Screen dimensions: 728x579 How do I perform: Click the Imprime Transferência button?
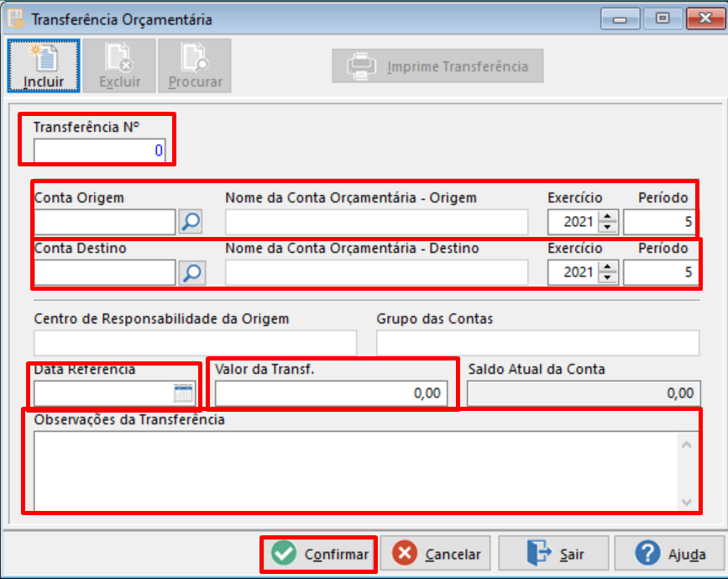[437, 66]
